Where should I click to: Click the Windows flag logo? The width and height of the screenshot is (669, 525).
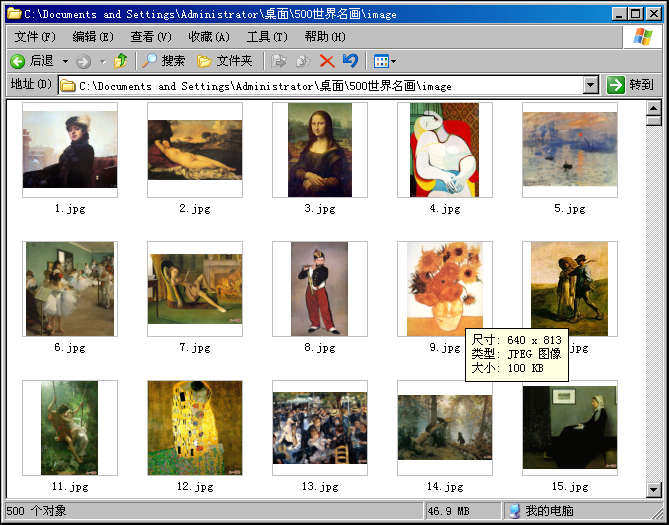click(x=643, y=37)
